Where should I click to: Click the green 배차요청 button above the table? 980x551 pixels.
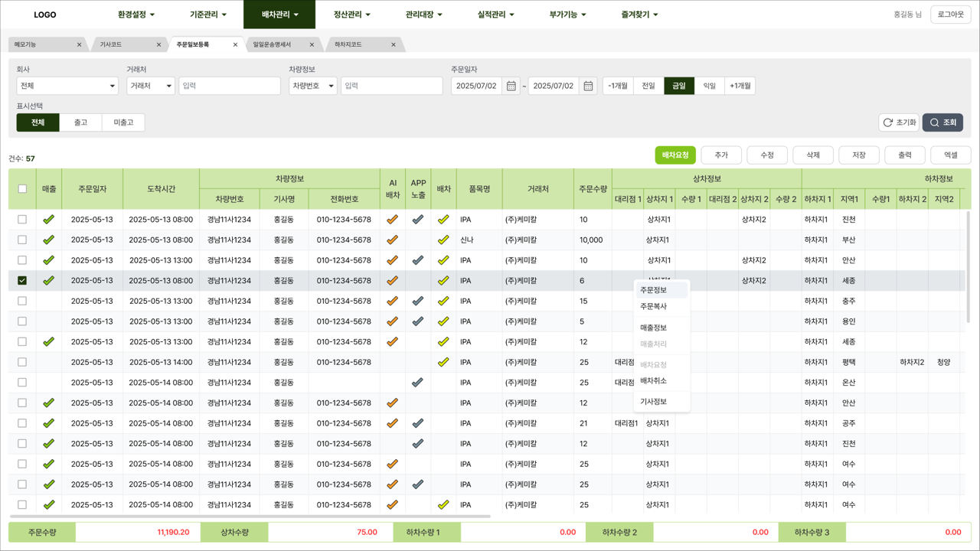click(x=675, y=155)
